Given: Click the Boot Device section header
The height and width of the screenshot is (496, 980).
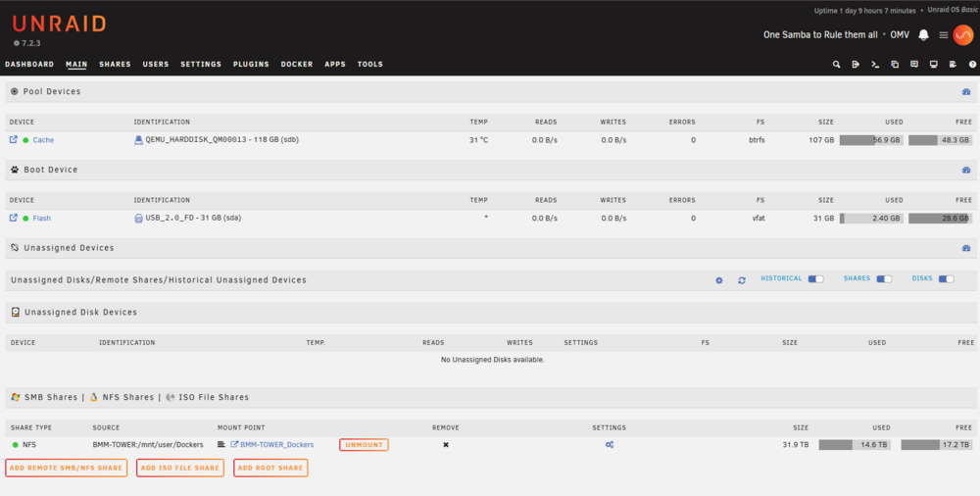Looking at the screenshot, I should (491, 170).
